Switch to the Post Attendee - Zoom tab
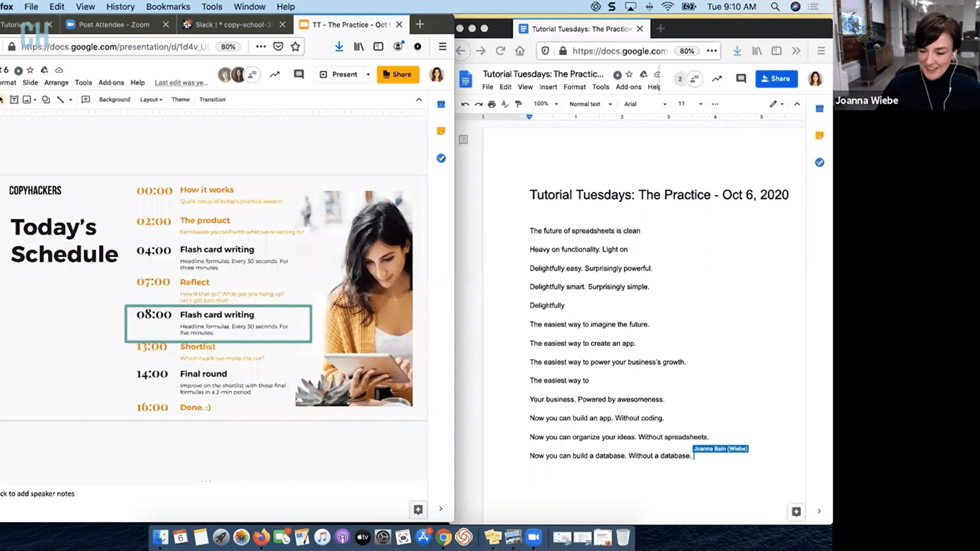The image size is (980, 551). [114, 24]
